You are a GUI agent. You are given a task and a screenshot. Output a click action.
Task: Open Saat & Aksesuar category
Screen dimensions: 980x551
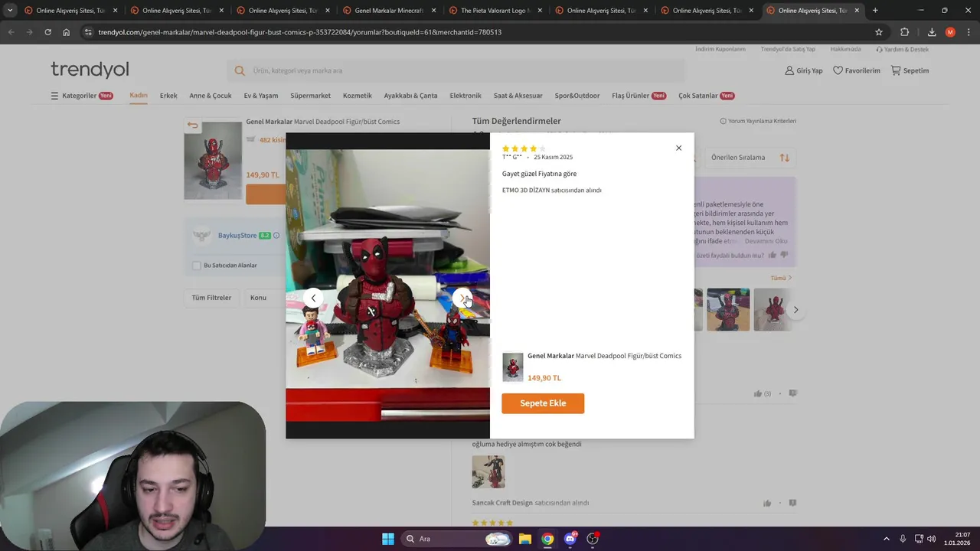point(518,96)
